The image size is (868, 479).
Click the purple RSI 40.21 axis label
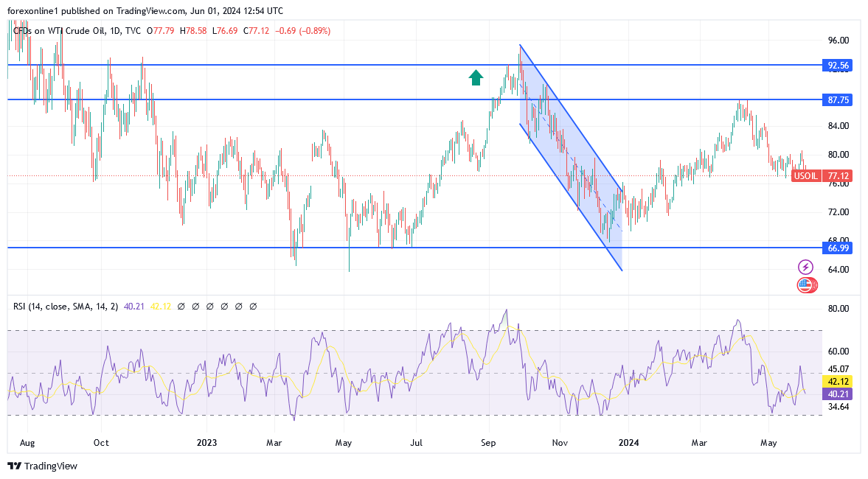(839, 394)
